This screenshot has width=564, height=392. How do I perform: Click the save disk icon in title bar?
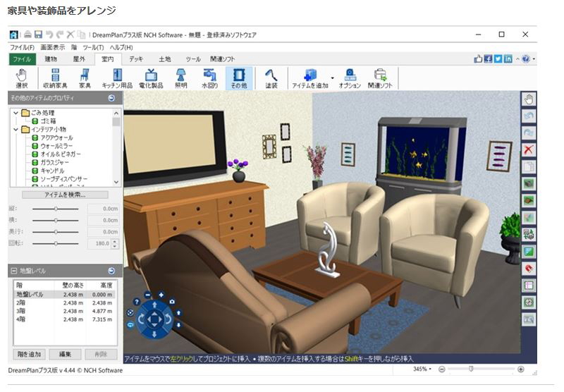(38, 35)
